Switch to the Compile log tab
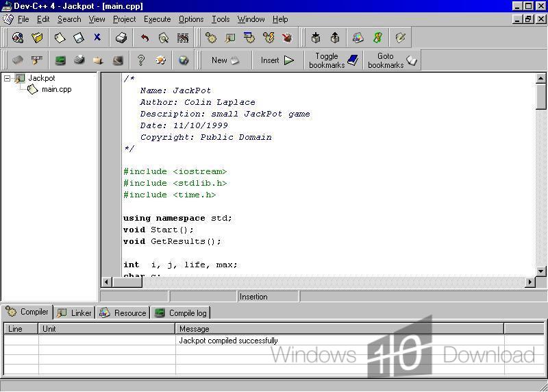 pyautogui.click(x=181, y=313)
